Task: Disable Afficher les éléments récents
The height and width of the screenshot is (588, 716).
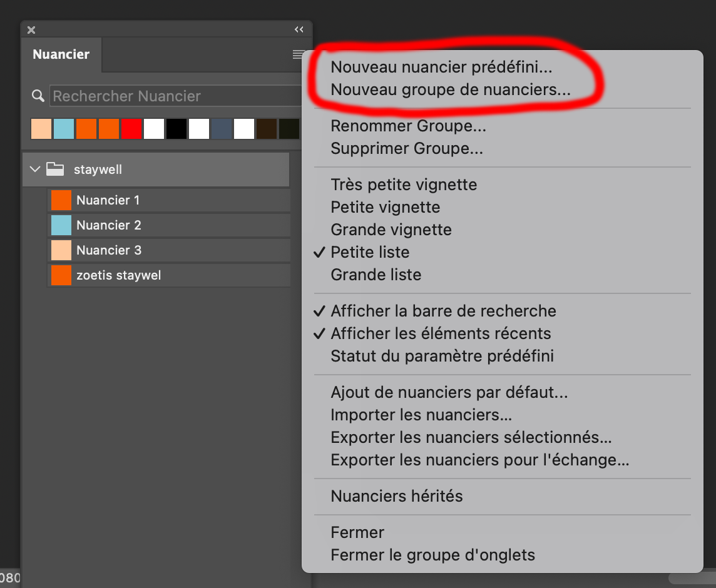Action: click(441, 333)
